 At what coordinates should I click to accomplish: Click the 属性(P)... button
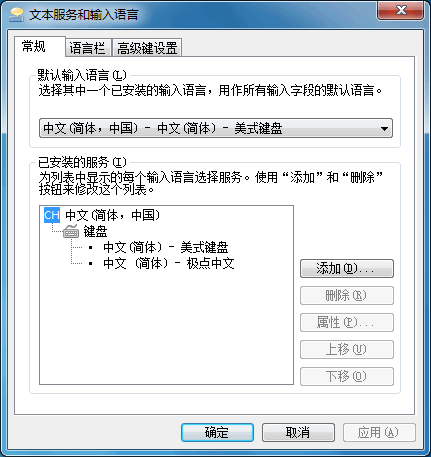(347, 323)
